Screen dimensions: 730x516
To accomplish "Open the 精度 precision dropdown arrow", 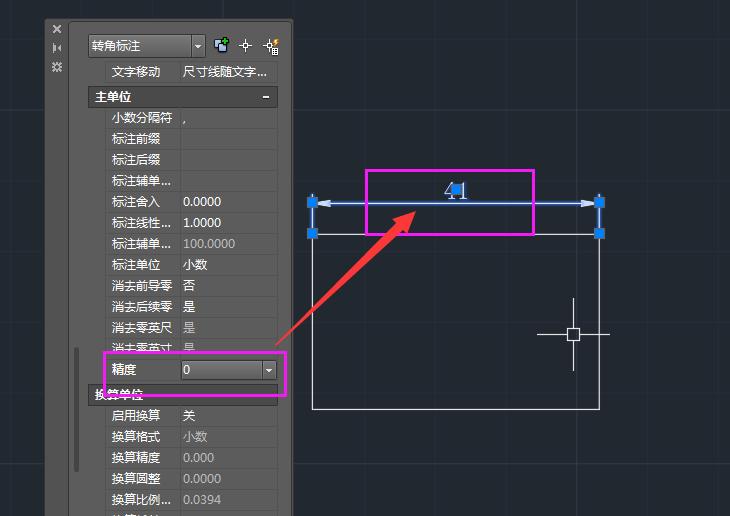I will coord(269,370).
